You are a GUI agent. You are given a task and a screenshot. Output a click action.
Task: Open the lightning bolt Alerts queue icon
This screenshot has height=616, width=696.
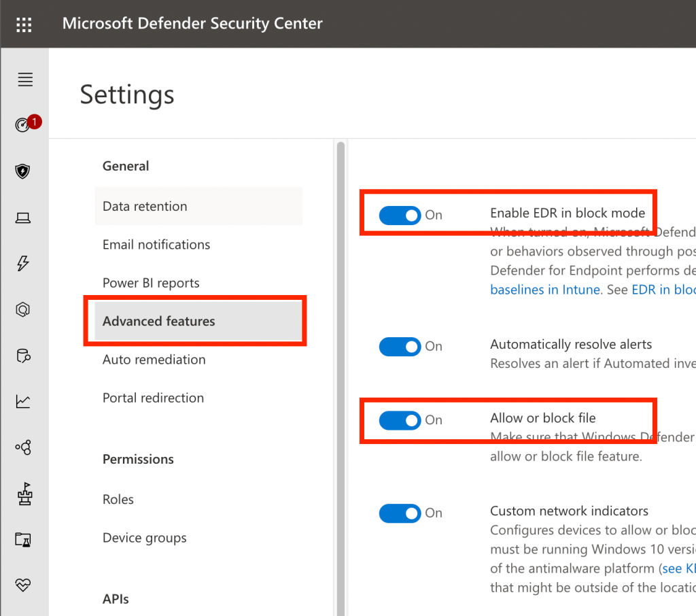click(x=22, y=263)
